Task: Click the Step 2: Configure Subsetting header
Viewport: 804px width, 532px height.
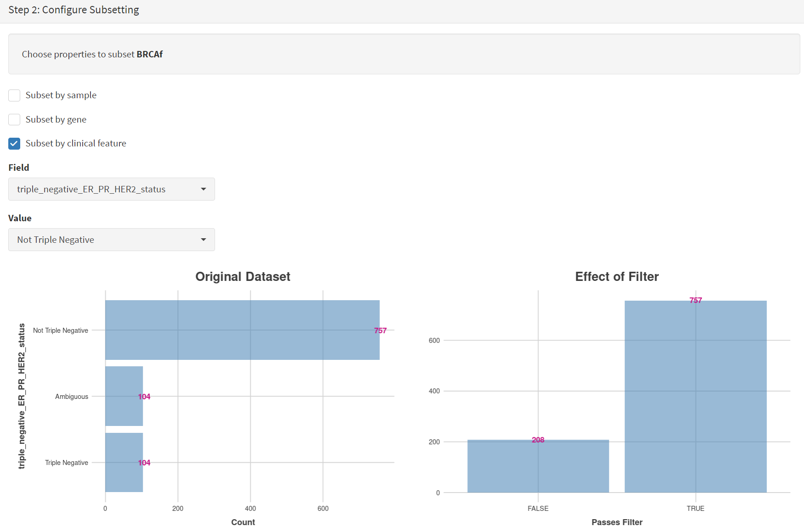Action: [x=74, y=10]
